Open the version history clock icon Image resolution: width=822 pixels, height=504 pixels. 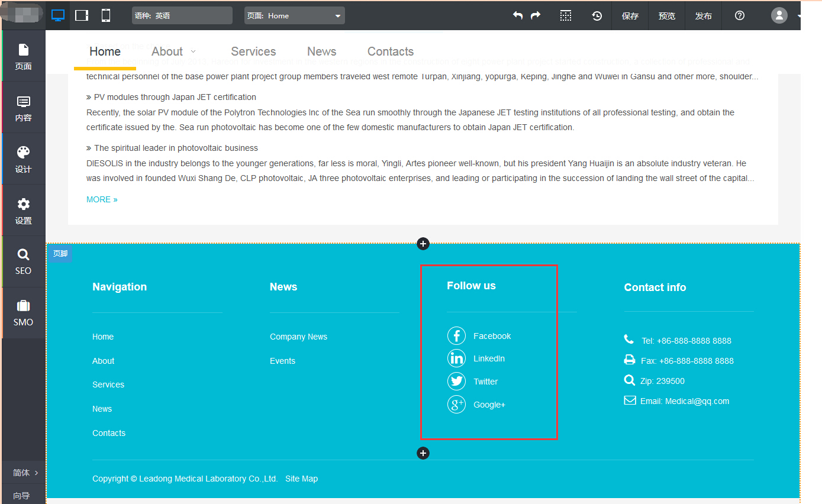pos(597,16)
